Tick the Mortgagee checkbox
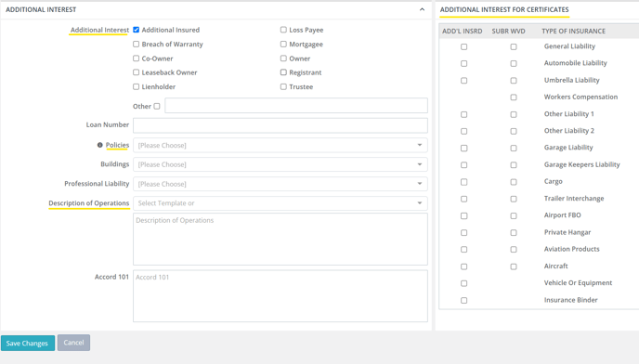639x364 pixels. (283, 44)
